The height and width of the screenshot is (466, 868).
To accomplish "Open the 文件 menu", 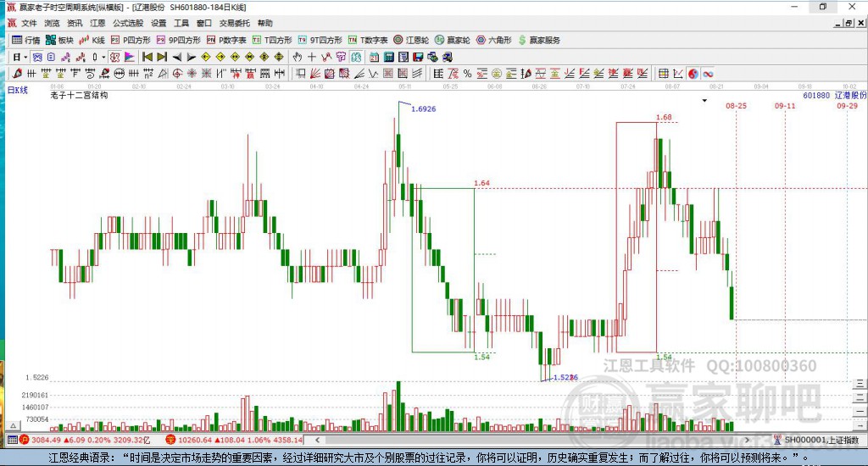I will (29, 23).
